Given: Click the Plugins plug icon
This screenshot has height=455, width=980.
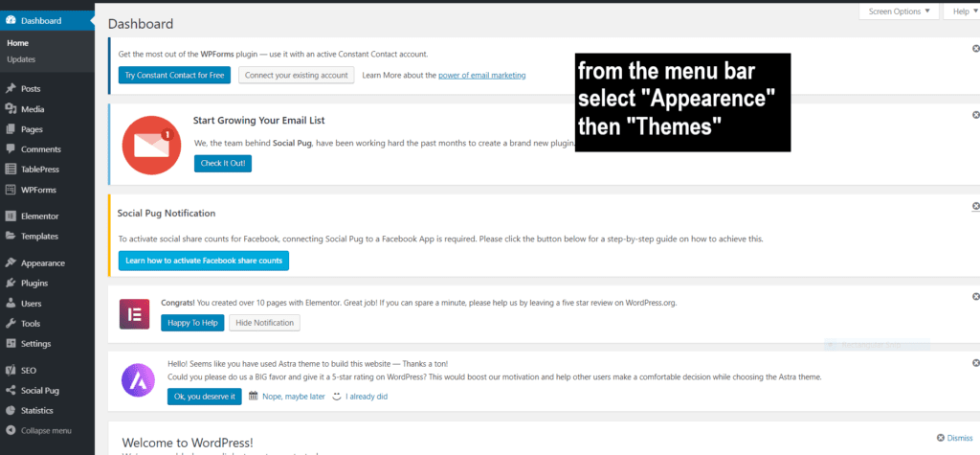Looking at the screenshot, I should coord(11,283).
